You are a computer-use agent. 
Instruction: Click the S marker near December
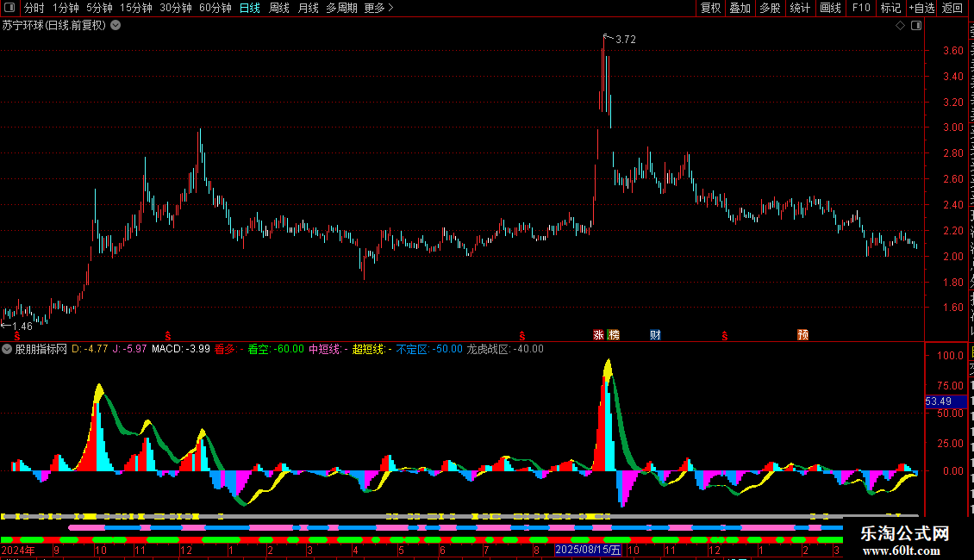click(168, 336)
